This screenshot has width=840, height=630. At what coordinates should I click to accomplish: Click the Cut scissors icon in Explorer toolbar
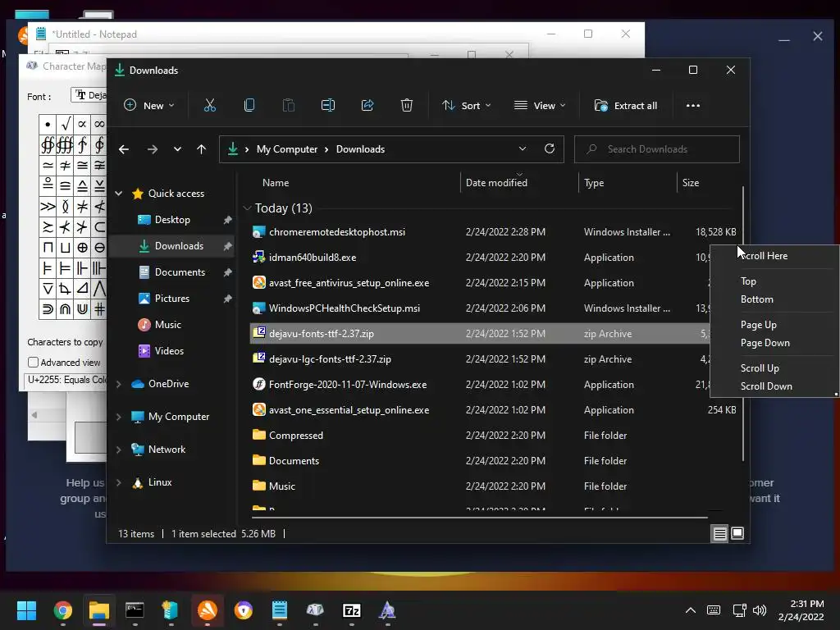(x=209, y=106)
